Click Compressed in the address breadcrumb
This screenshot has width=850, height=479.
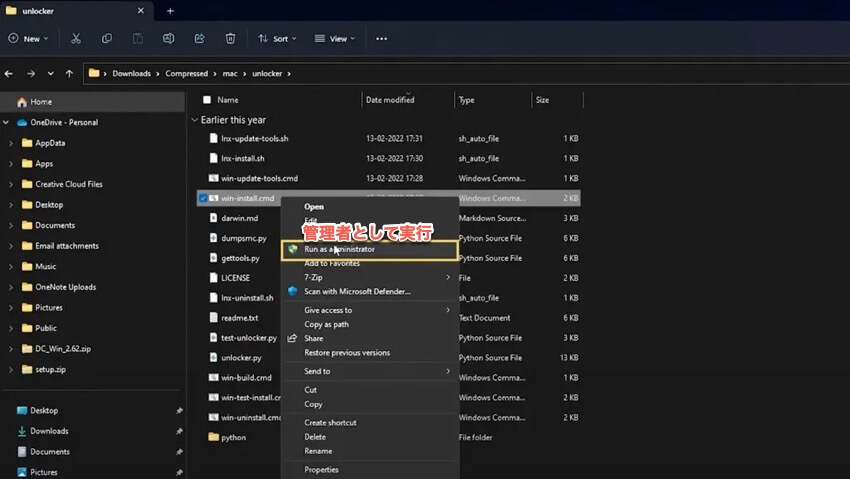(x=186, y=73)
